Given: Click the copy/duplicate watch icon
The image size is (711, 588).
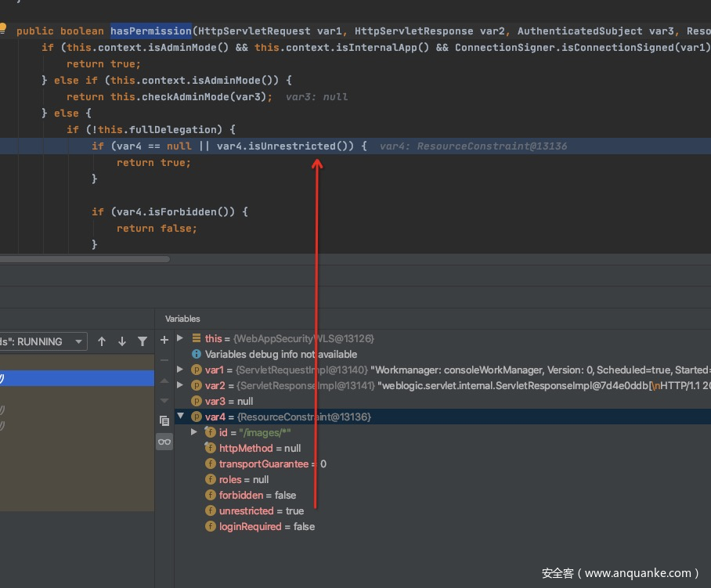Looking at the screenshot, I should (164, 420).
